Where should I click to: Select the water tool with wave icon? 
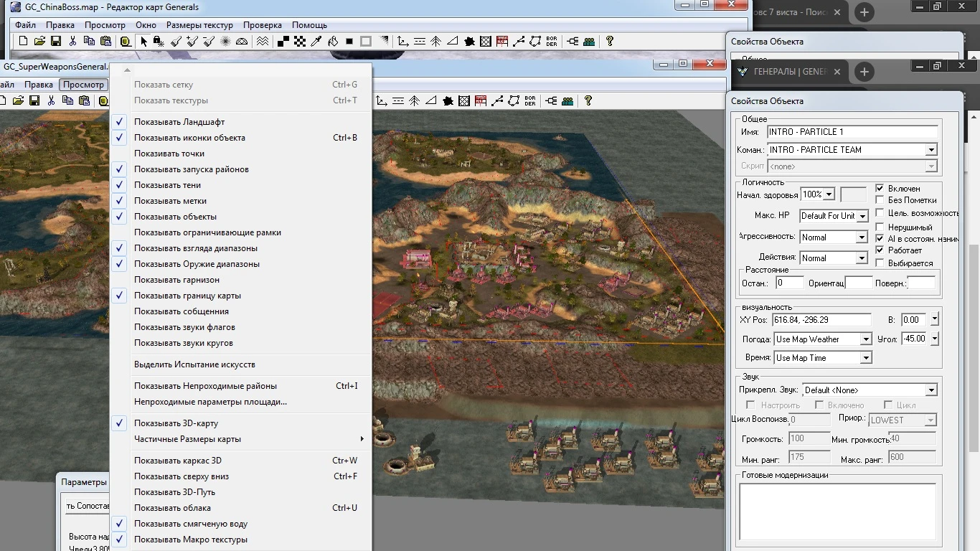[262, 41]
